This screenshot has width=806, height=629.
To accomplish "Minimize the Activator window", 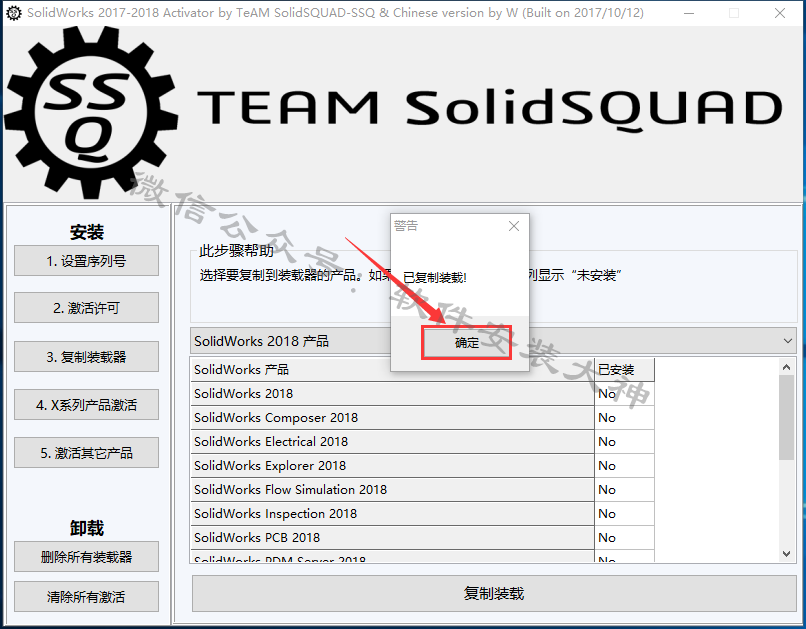I will [689, 13].
